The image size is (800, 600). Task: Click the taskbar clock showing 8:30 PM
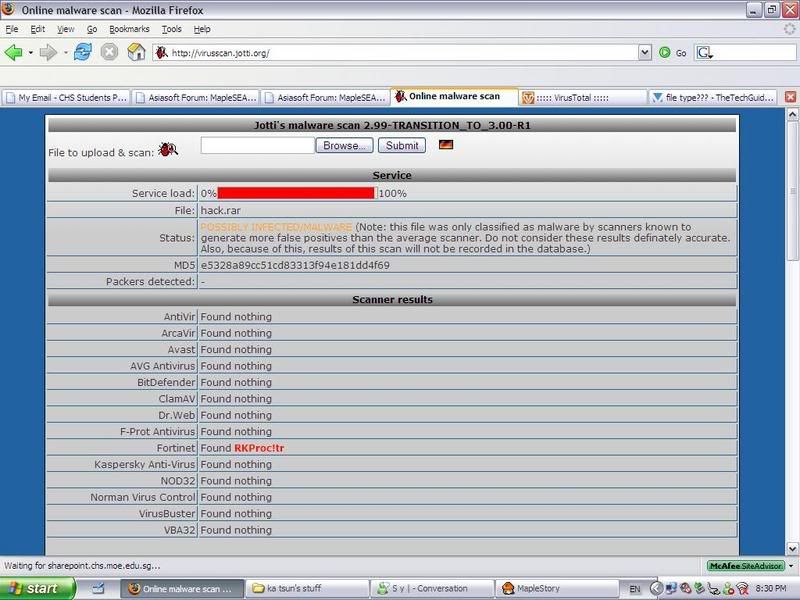(x=770, y=588)
